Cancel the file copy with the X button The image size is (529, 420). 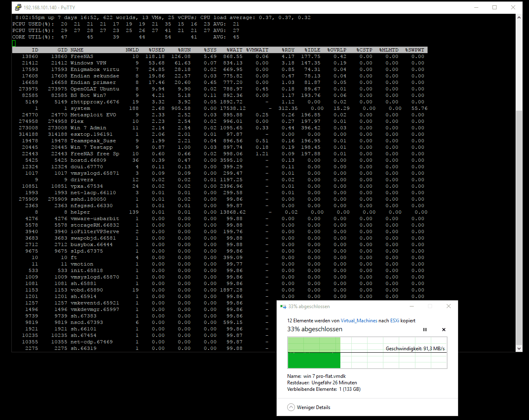point(443,330)
